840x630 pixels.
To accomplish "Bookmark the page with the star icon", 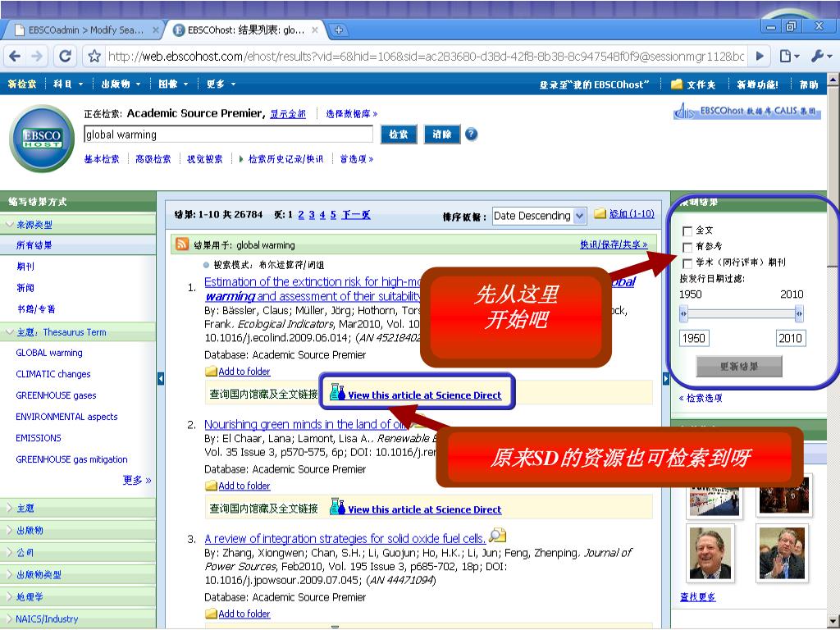I will coord(94,57).
